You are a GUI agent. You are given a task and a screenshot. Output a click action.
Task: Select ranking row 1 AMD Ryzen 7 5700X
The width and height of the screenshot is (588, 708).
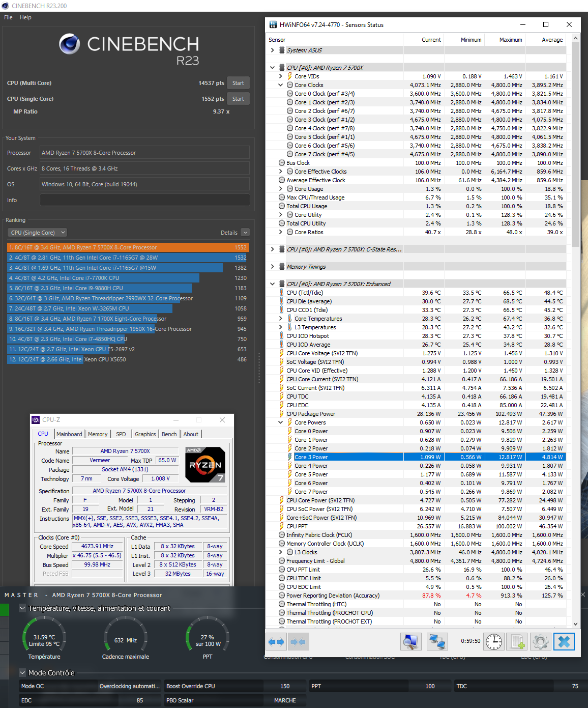point(128,247)
